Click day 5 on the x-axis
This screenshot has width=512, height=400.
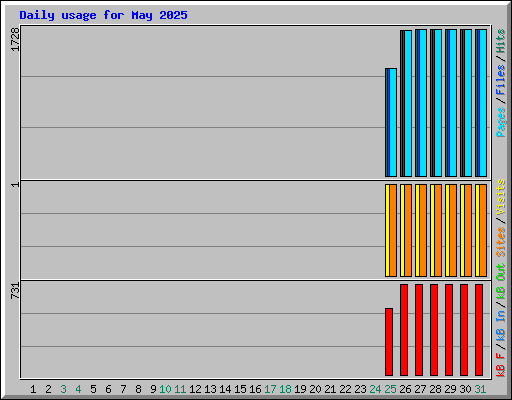coord(93,389)
